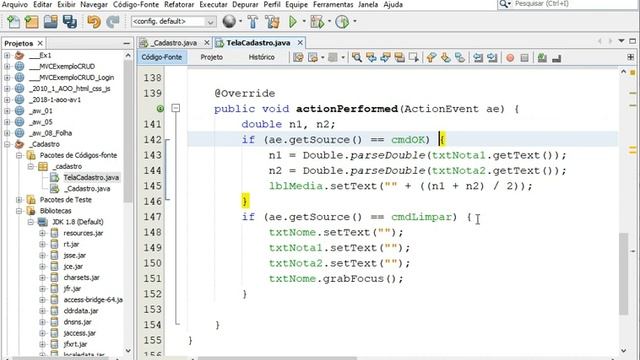Collapse the actionPerformed method fold marker

click(x=176, y=108)
